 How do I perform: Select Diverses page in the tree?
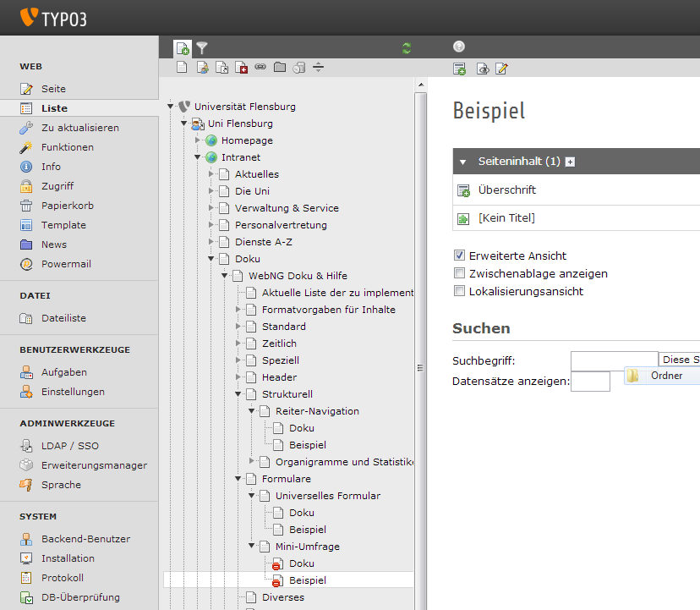283,597
